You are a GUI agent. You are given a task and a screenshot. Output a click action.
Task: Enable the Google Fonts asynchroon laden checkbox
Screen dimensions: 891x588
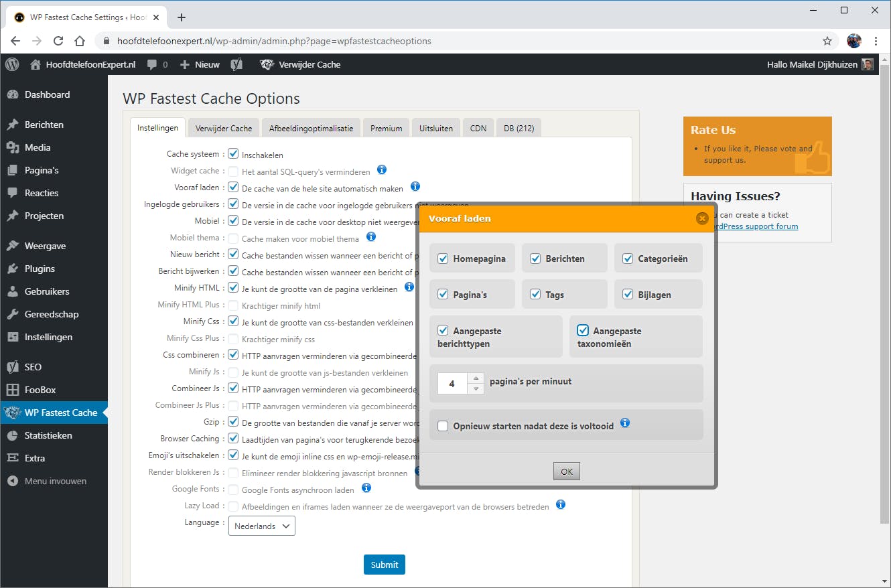coord(233,490)
